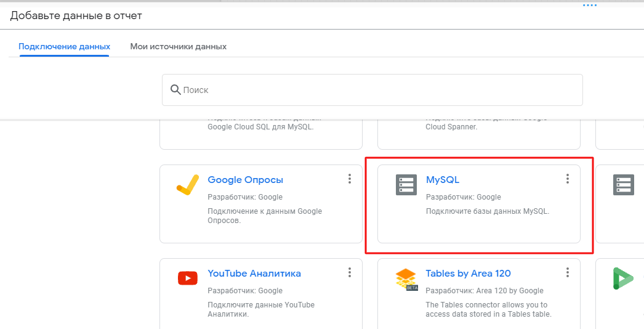Screen dimensions: 644x329
Task: Focus the Поиск search field
Action: pyautogui.click(x=372, y=90)
